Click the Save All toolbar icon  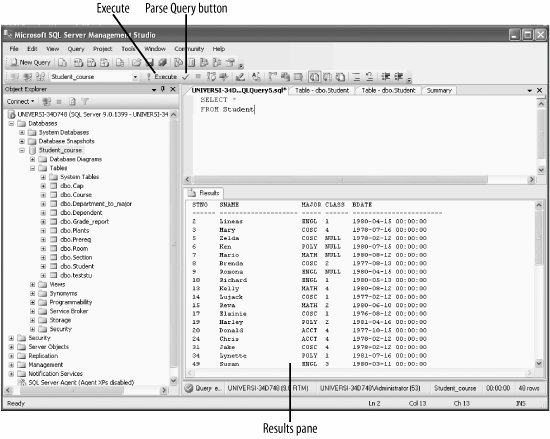pos(162,63)
